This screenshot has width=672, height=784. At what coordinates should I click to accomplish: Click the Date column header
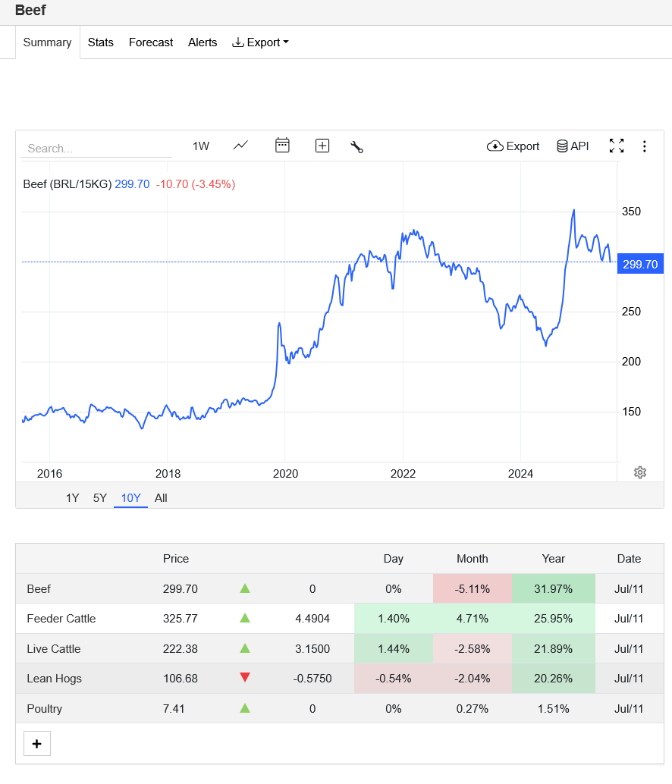tap(629, 559)
